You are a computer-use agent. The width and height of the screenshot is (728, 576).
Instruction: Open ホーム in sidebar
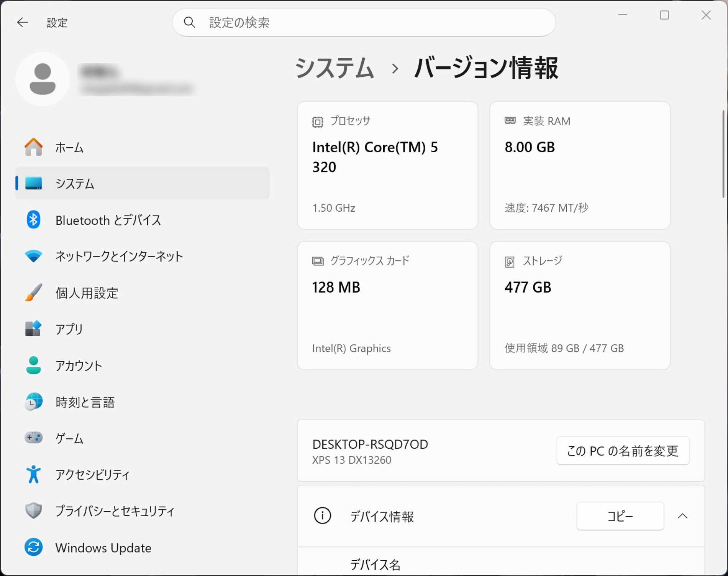(142, 147)
